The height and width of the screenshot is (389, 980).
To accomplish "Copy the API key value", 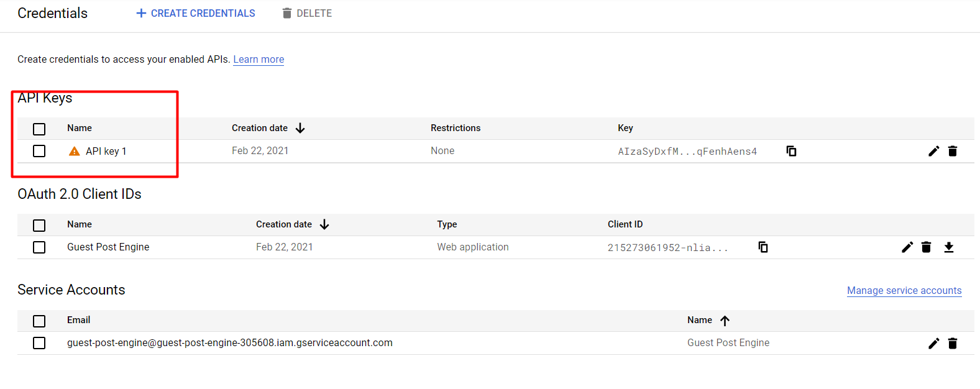I will 791,151.
